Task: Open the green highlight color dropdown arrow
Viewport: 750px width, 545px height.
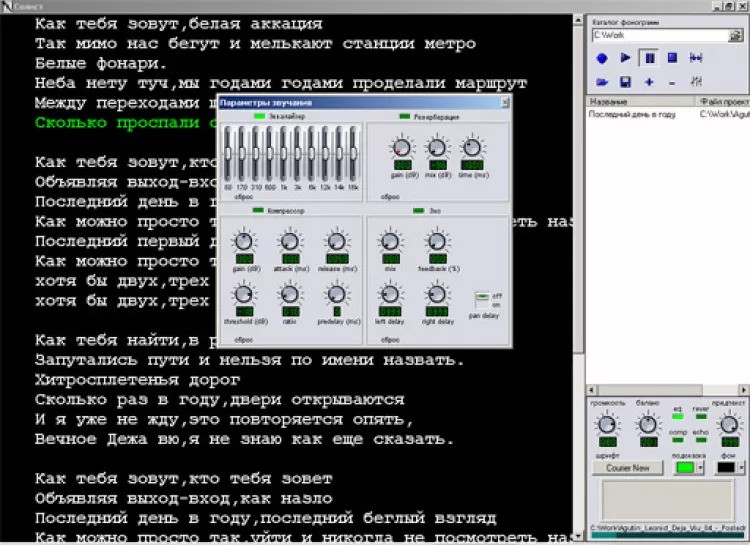Action: pyautogui.click(x=700, y=467)
